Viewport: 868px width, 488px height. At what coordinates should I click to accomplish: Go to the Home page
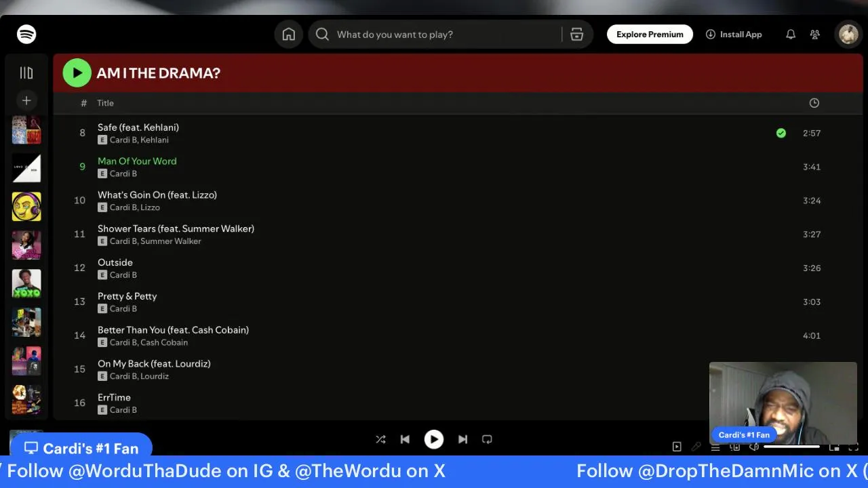coord(289,35)
